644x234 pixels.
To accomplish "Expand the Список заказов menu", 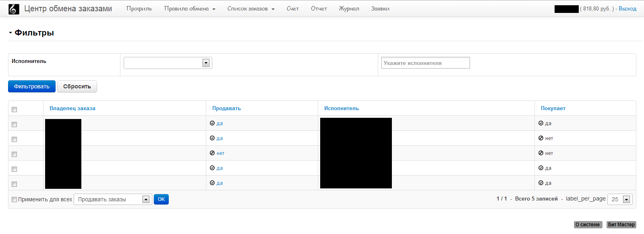I will pos(251,8).
